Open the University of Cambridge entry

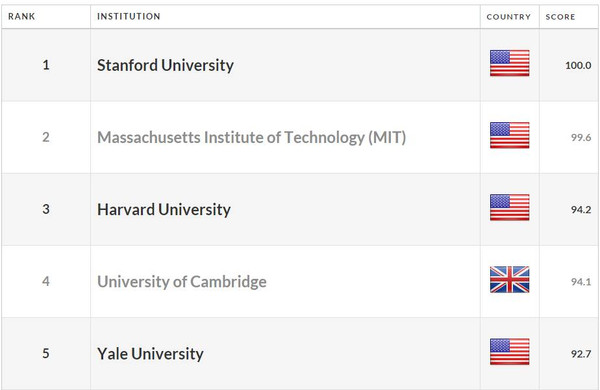[x=182, y=282]
